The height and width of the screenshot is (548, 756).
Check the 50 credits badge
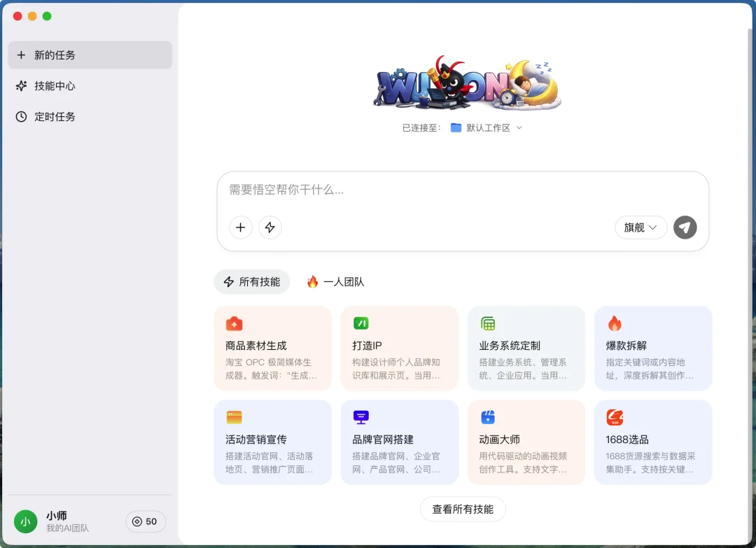click(145, 521)
